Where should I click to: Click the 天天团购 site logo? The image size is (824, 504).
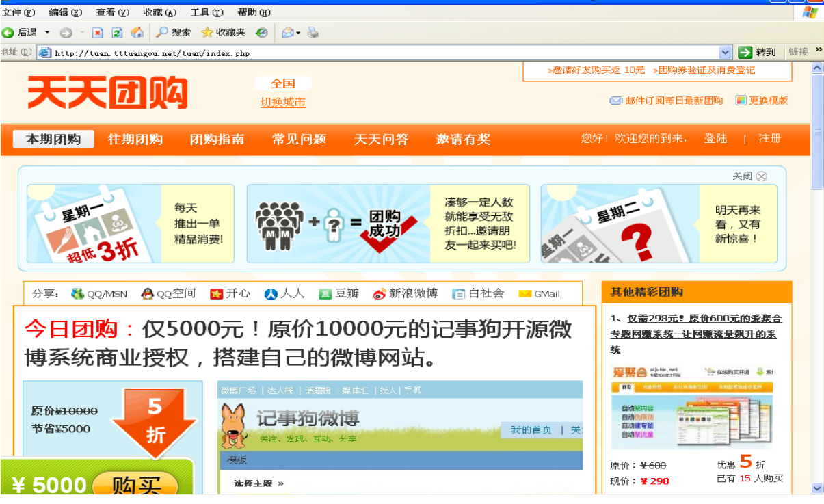[107, 92]
